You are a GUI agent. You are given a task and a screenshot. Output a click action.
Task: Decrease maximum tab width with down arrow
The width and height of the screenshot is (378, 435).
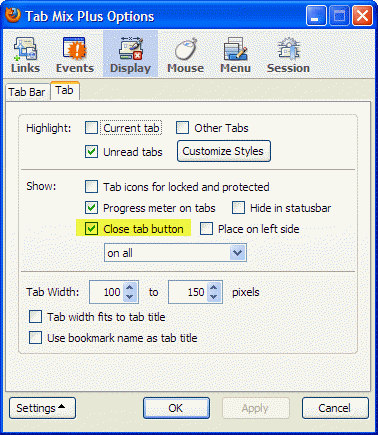pyautogui.click(x=214, y=297)
